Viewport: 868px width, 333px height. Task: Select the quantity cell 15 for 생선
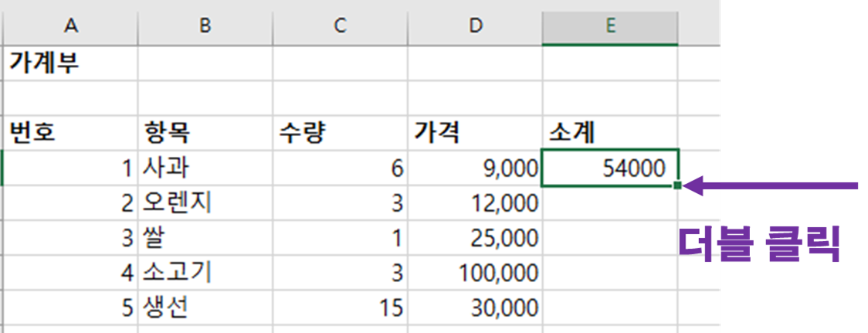tap(340, 308)
